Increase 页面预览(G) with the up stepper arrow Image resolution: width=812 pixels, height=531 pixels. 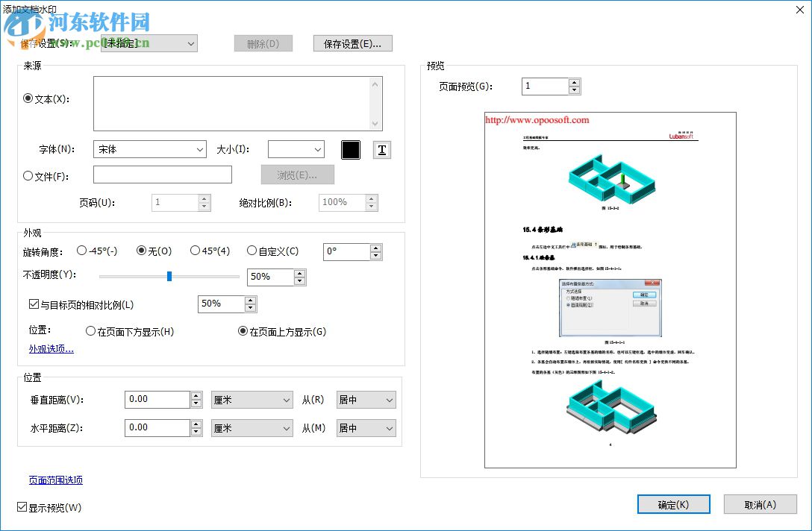tap(572, 82)
